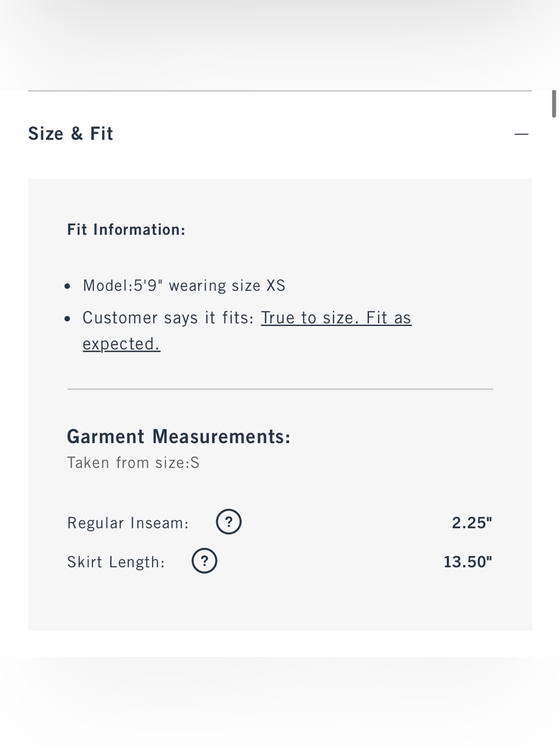Click the Size & Fit section heading
This screenshot has width=560, height=747.
coord(71,134)
